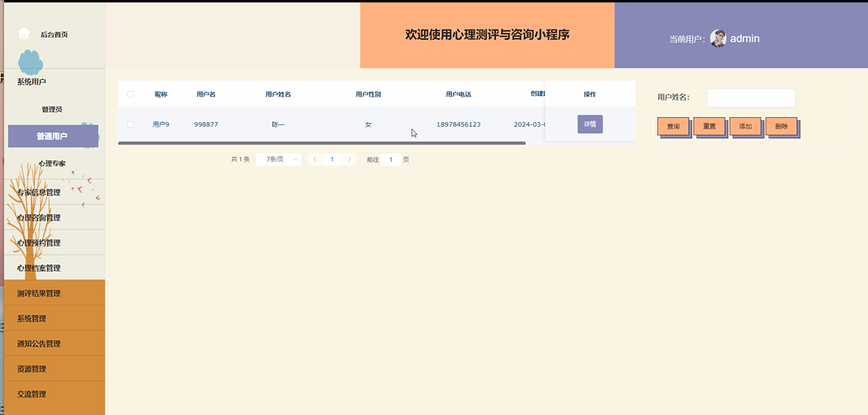This screenshot has height=415, width=868.
Task: Click the 用户性别 column header
Action: [x=368, y=94]
